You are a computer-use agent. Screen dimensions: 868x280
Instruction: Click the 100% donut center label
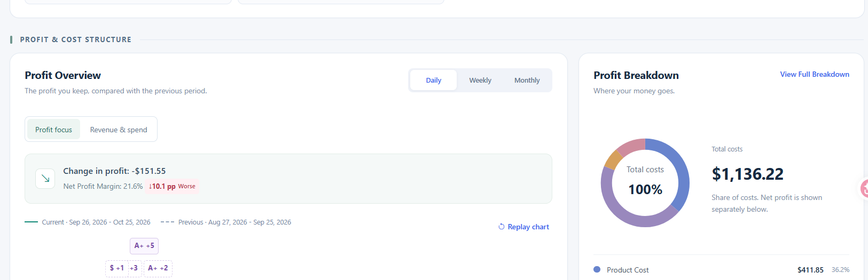pos(645,189)
